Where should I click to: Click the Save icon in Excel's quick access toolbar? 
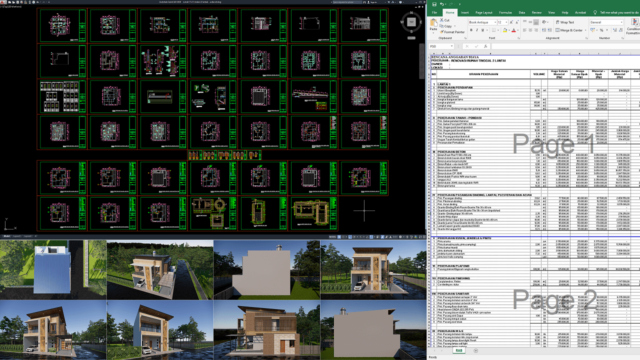tap(434, 4)
